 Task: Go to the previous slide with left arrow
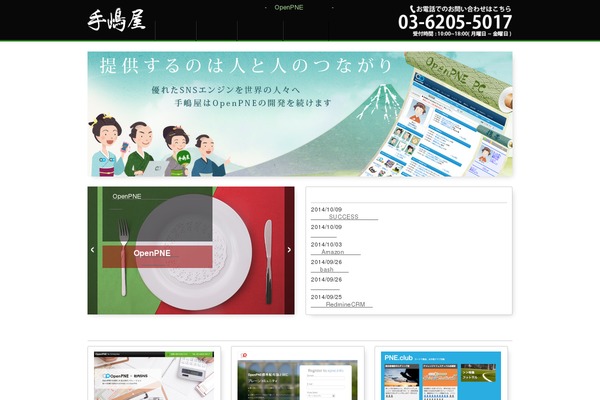point(92,250)
